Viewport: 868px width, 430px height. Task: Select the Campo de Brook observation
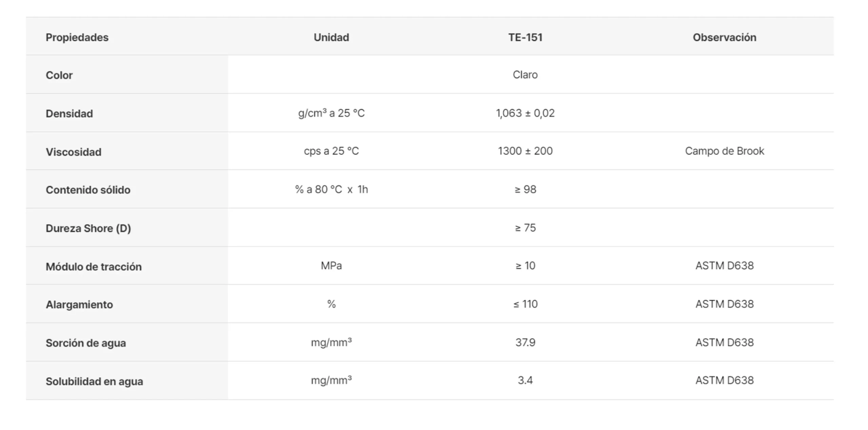(x=724, y=151)
